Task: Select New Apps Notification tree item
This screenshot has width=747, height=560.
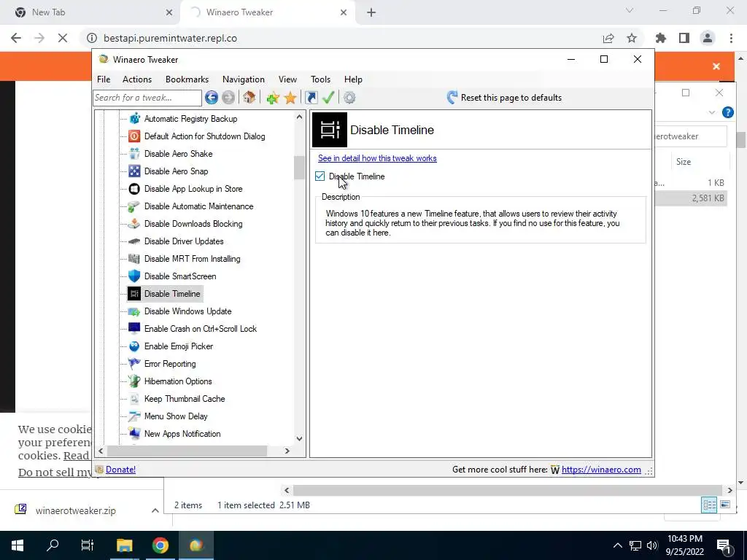Action: [182, 434]
